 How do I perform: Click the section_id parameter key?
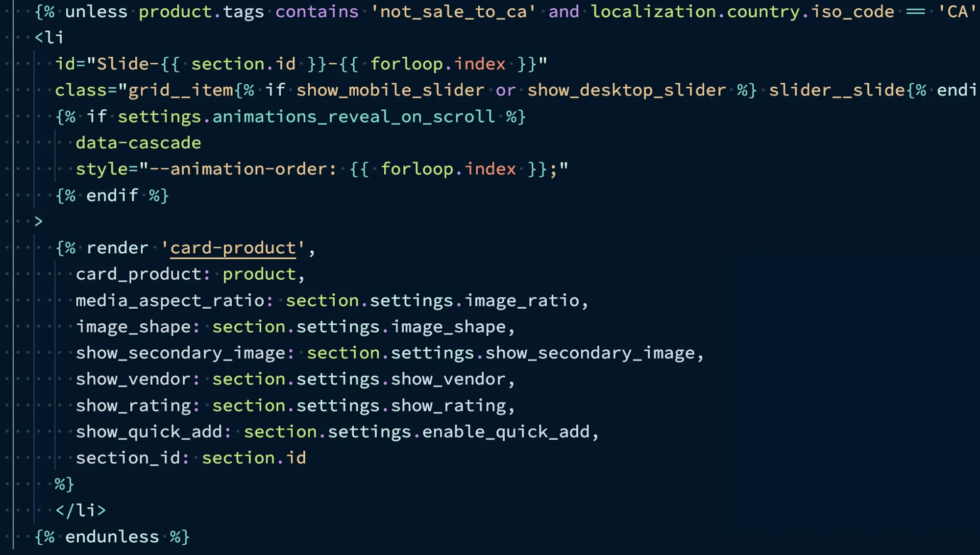click(x=127, y=458)
